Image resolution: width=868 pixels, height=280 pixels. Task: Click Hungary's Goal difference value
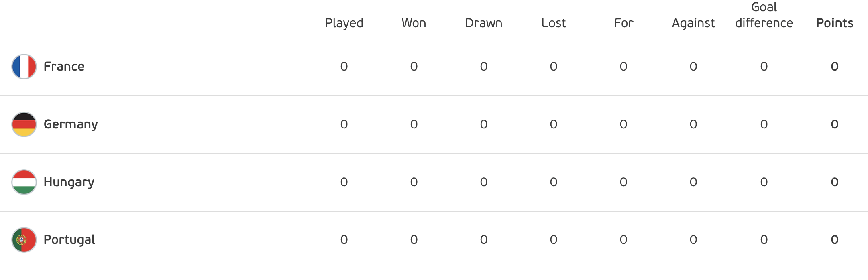pos(764,182)
